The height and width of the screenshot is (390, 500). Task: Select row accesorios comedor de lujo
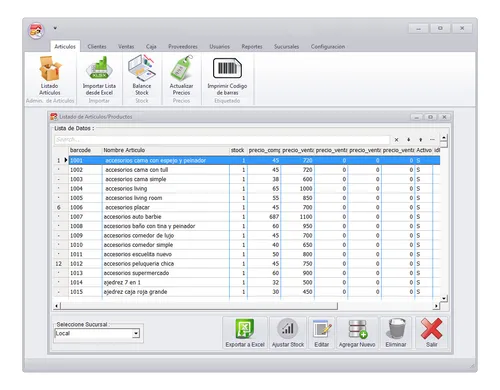pyautogui.click(x=247, y=235)
